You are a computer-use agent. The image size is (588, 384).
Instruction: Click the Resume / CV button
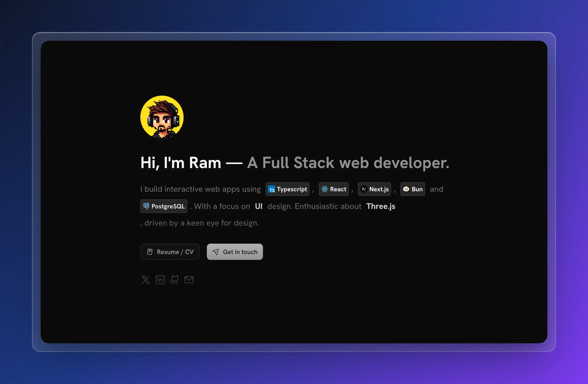170,252
